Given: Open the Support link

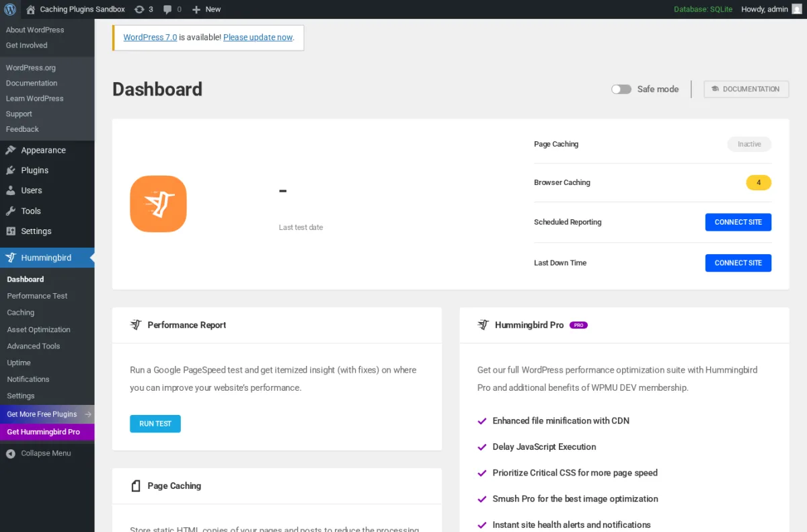Looking at the screenshot, I should pos(19,114).
